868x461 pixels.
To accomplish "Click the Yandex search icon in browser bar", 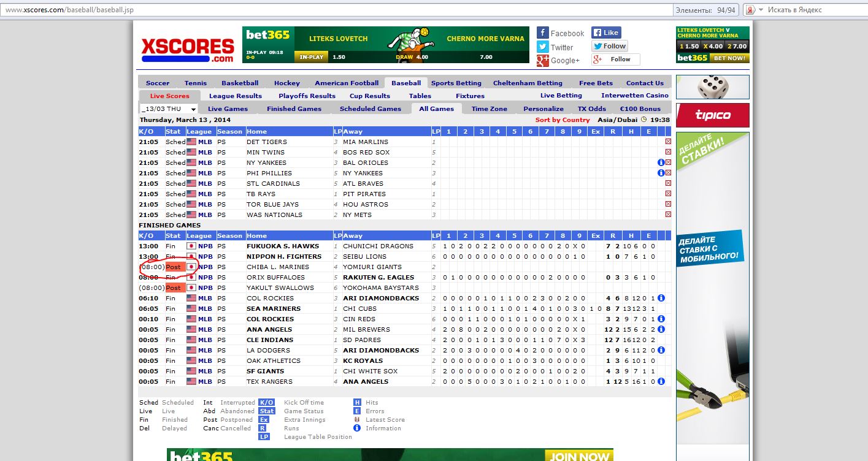I will (750, 10).
